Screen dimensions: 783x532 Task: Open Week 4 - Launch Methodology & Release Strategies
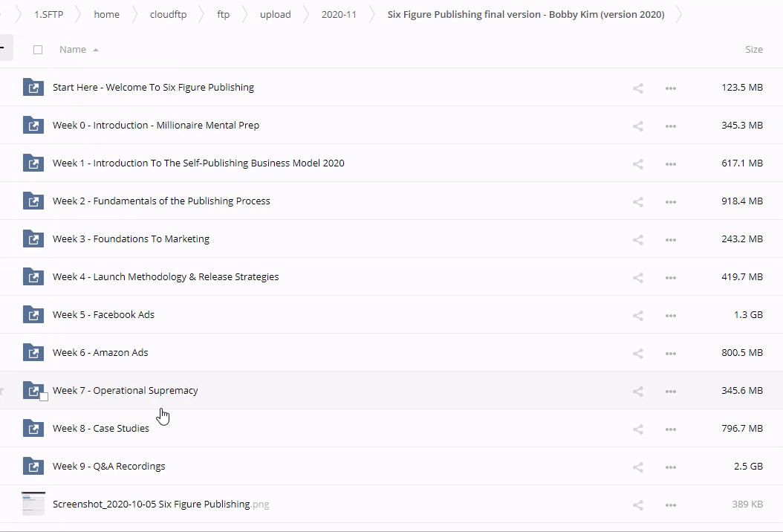[166, 276]
